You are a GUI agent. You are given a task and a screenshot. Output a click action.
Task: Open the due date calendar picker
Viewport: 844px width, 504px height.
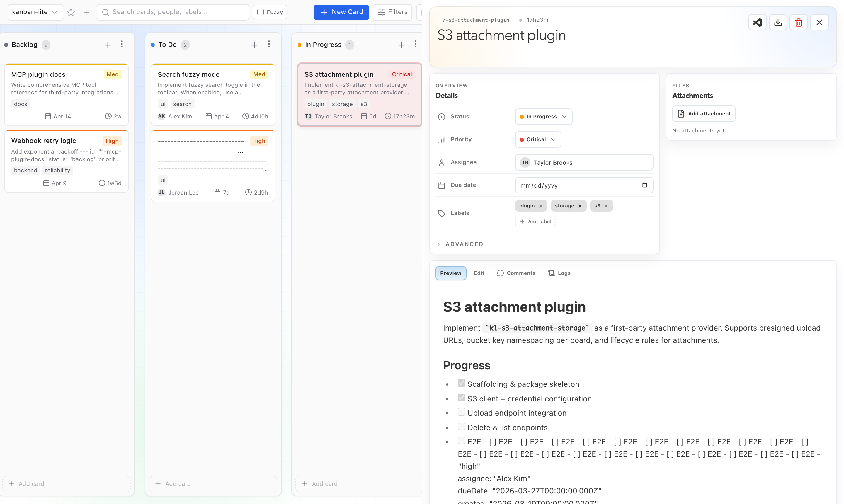[645, 185]
